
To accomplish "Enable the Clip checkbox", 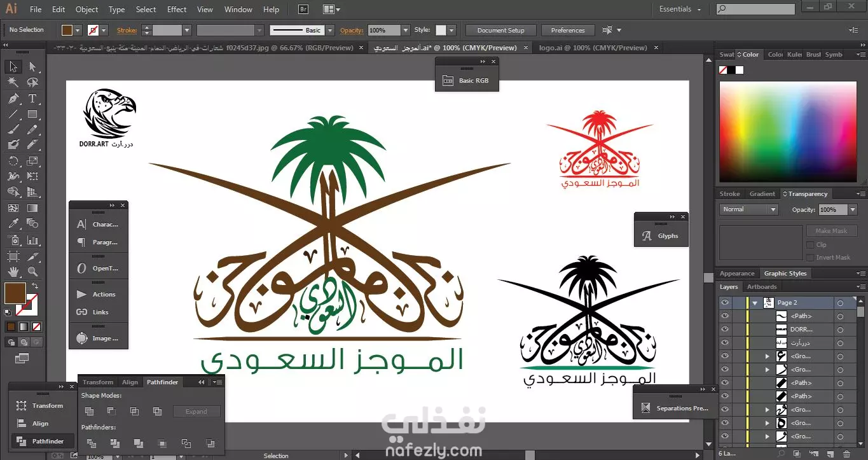I will click(810, 244).
